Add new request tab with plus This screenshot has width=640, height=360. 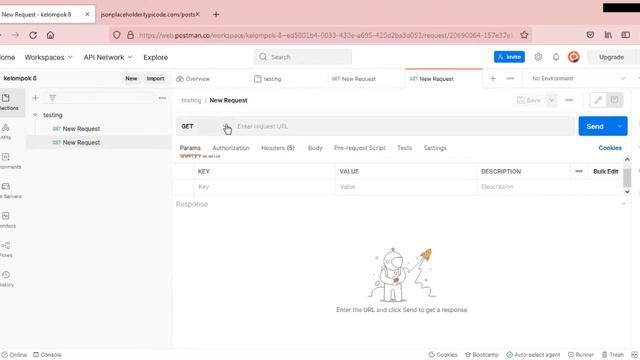point(493,78)
